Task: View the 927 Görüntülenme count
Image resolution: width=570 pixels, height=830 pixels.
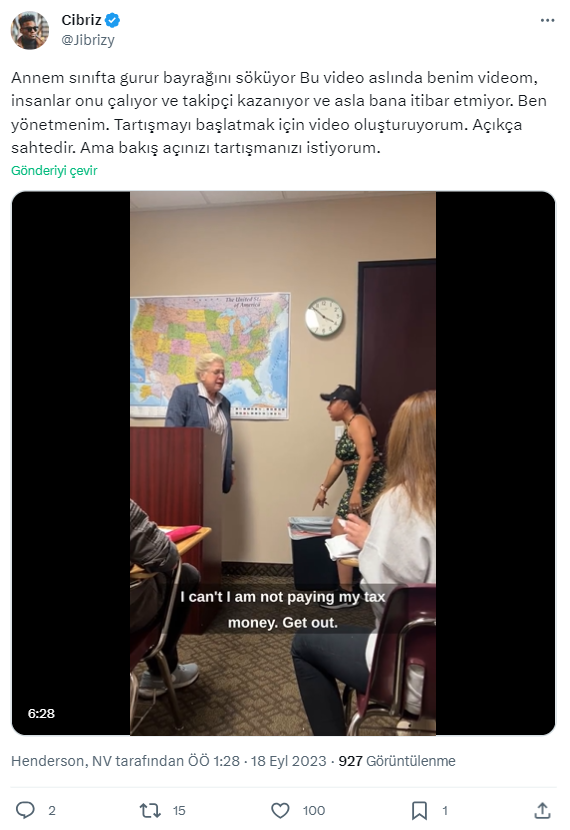Action: (397, 761)
